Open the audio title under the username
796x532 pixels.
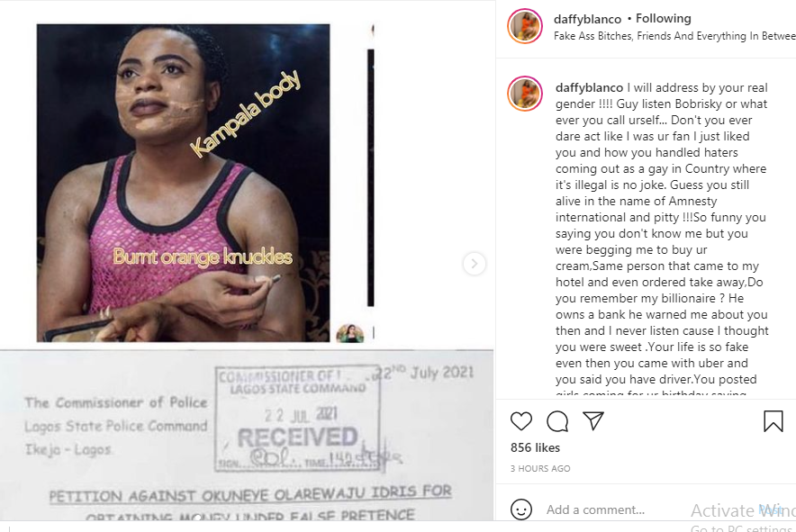coord(674,36)
